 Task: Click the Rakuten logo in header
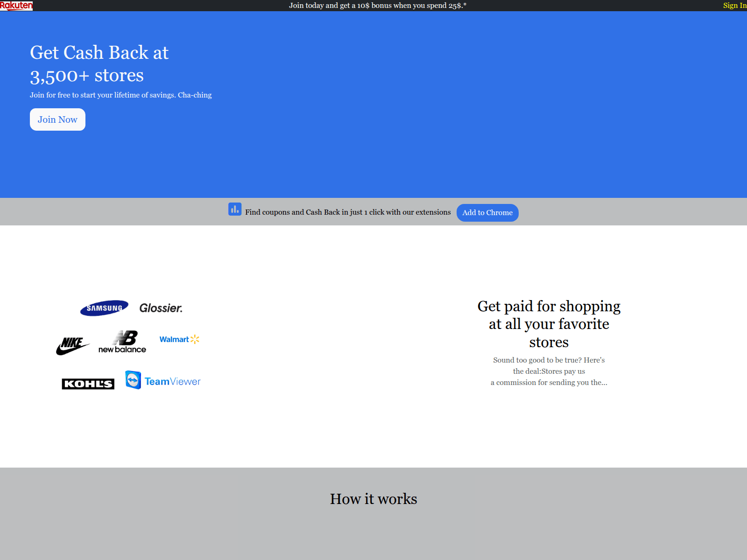pos(16,6)
